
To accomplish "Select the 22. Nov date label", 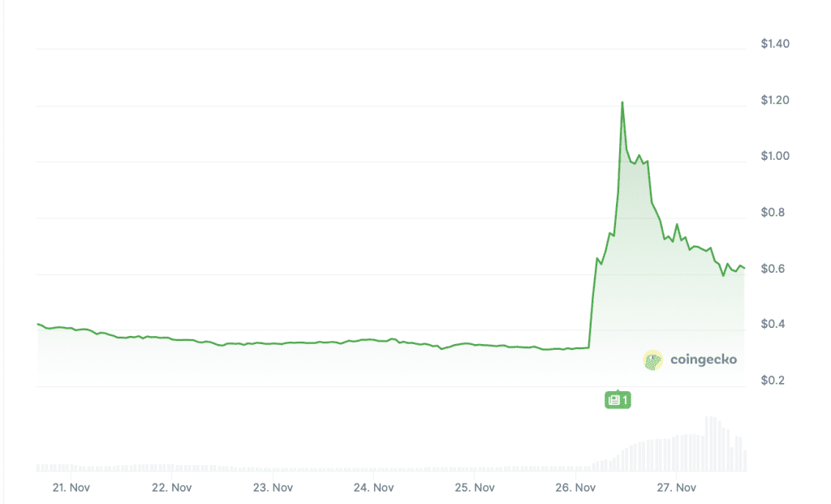I will [171, 488].
